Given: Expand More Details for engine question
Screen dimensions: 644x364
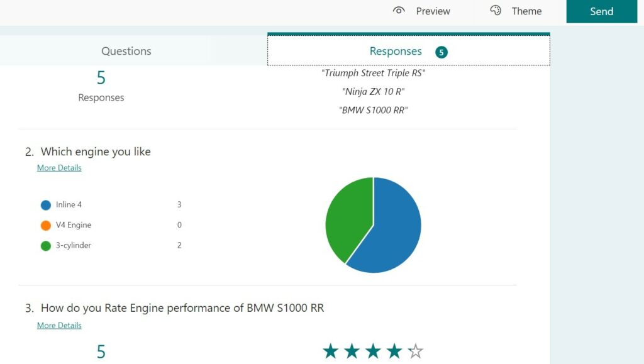Looking at the screenshot, I should pyautogui.click(x=59, y=167).
